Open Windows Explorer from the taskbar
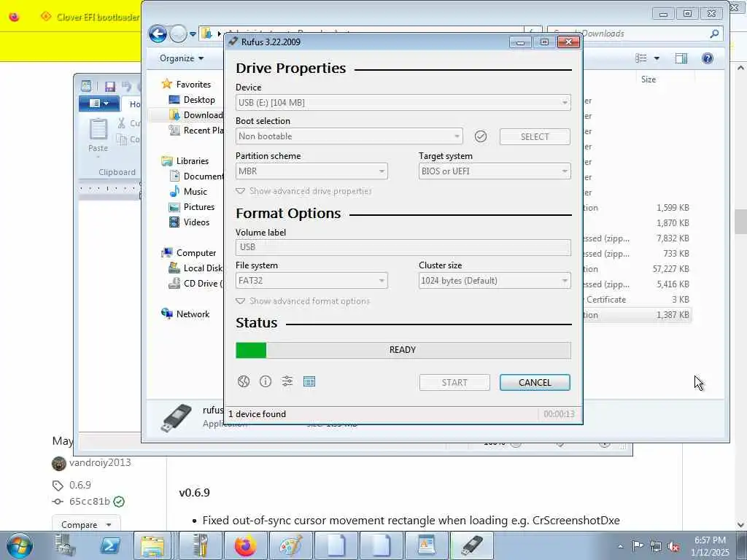The width and height of the screenshot is (747, 560). click(152, 545)
